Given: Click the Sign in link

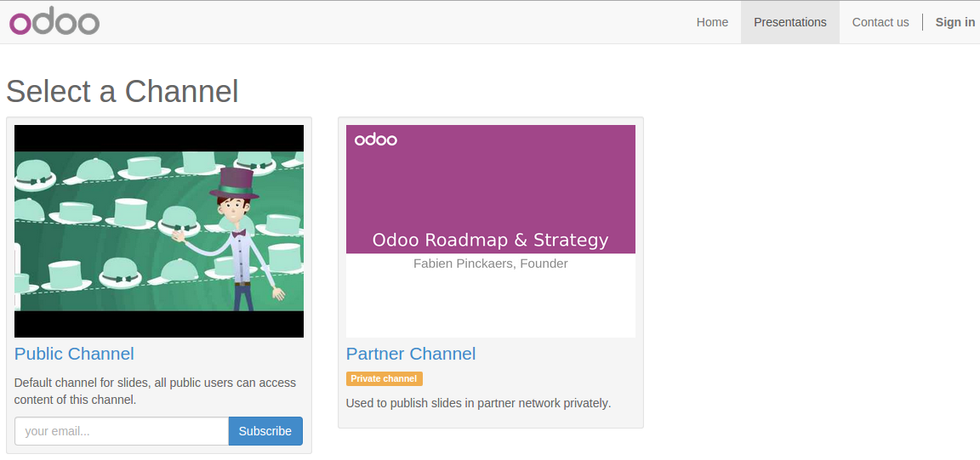Looking at the screenshot, I should (954, 22).
